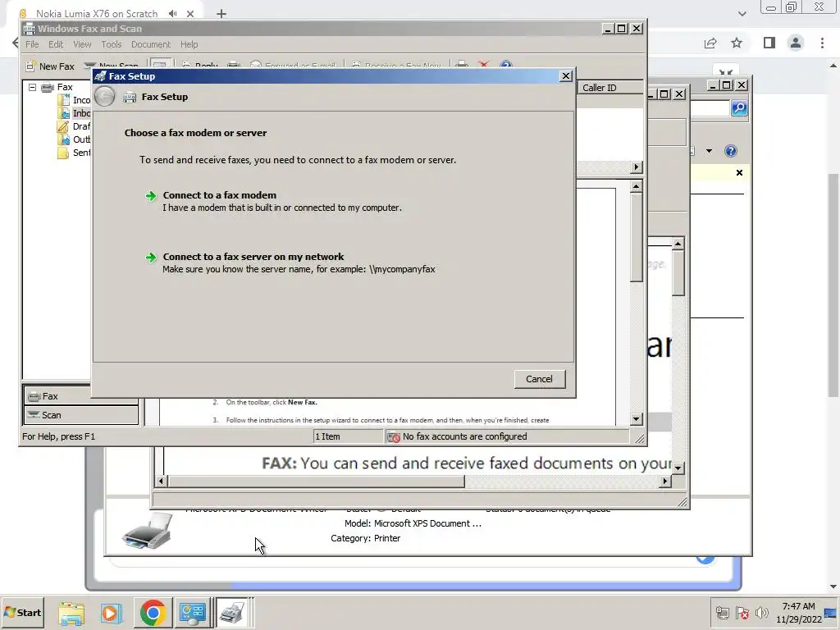
Task: Click the printer thumbnail in details pane
Action: click(147, 531)
